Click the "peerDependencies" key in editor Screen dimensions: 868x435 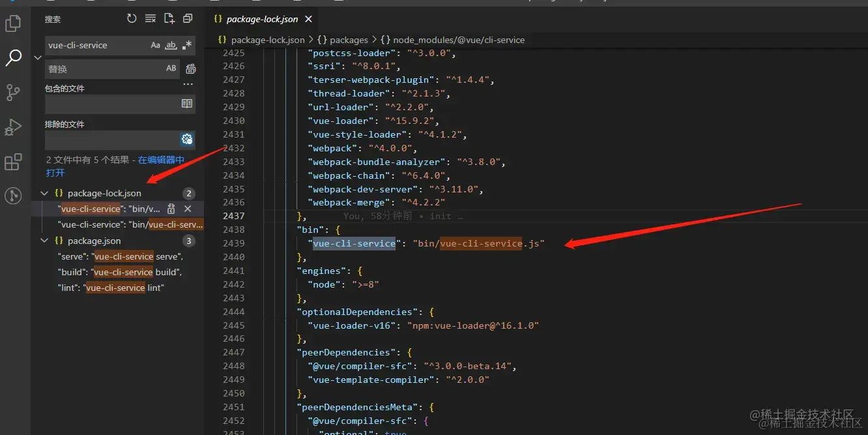346,352
